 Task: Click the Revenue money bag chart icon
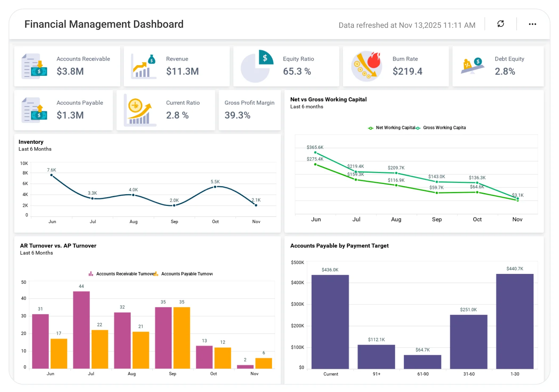143,66
